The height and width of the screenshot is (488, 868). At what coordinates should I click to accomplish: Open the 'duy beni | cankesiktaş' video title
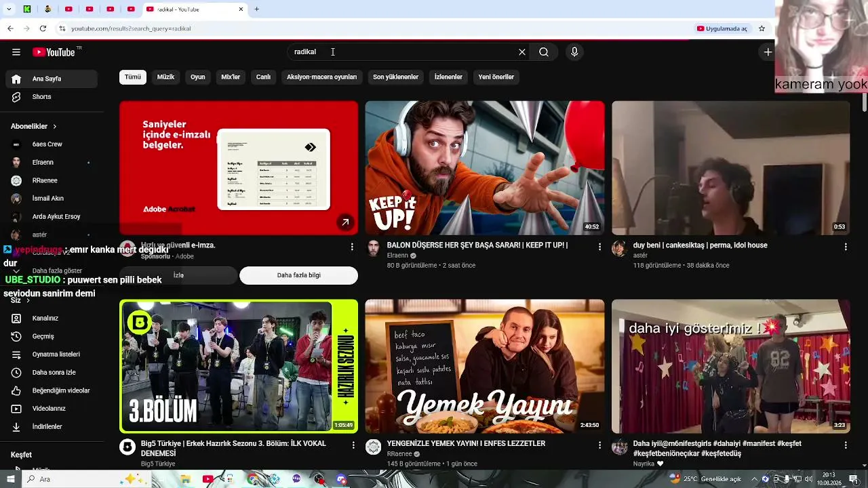pyautogui.click(x=701, y=245)
